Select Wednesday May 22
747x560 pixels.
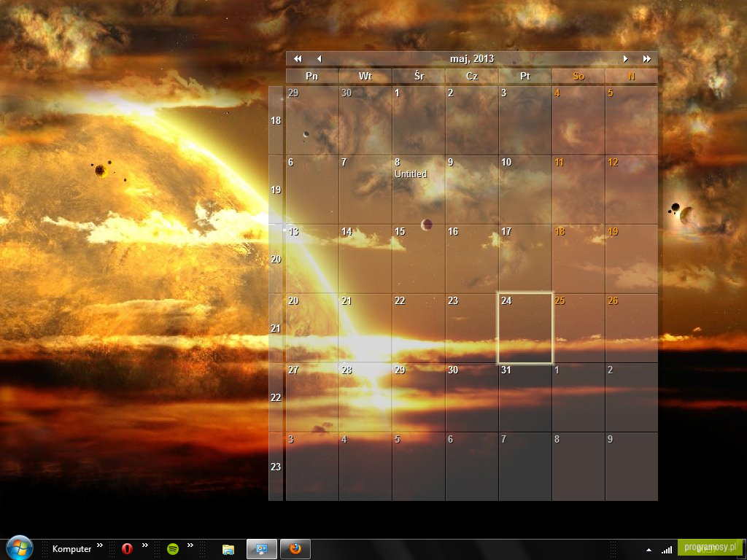tap(418, 328)
